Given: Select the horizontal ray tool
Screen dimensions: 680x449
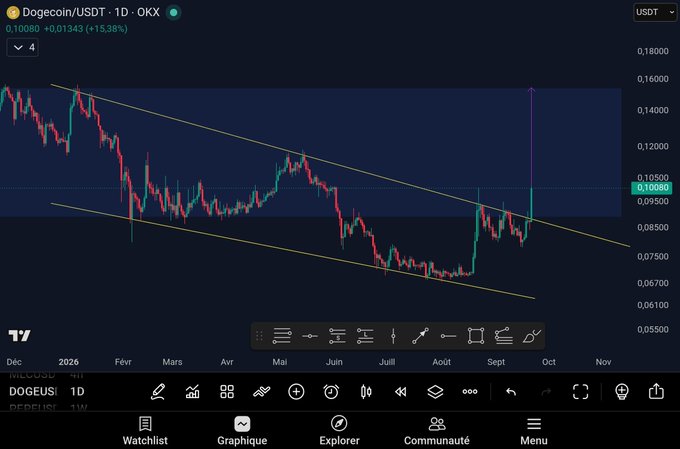Looking at the screenshot, I should (x=448, y=336).
